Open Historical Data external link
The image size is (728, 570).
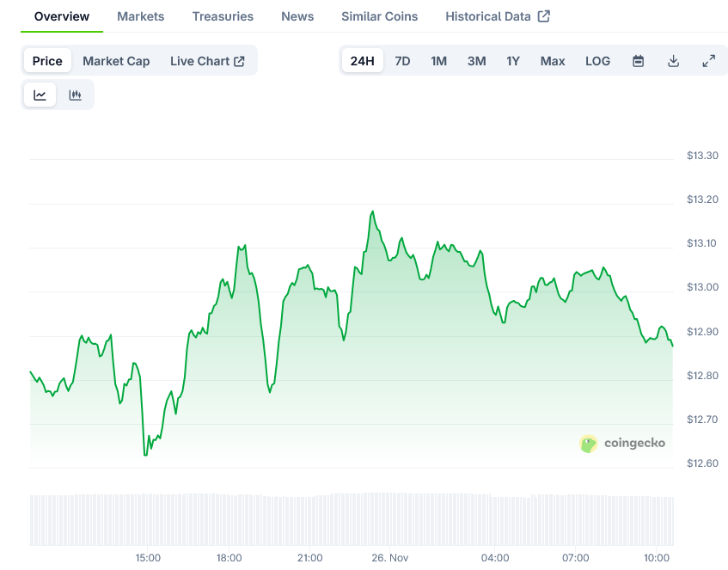[498, 16]
